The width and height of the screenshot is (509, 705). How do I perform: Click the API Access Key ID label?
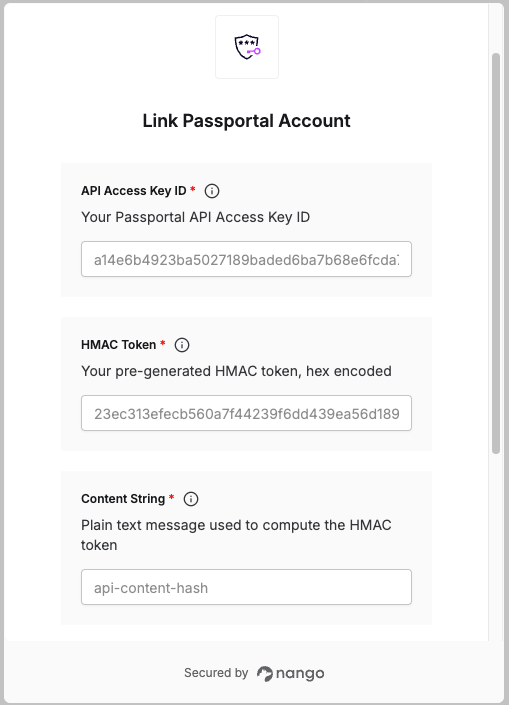pyautogui.click(x=134, y=191)
